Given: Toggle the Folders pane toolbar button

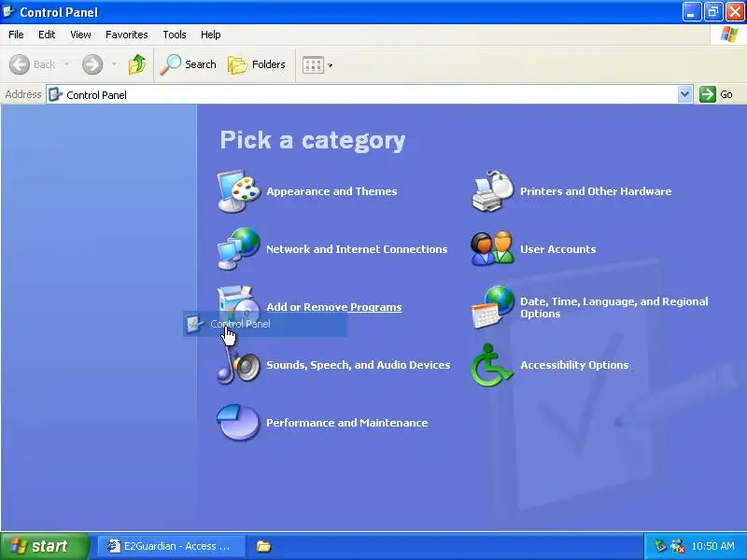Looking at the screenshot, I should click(x=257, y=64).
